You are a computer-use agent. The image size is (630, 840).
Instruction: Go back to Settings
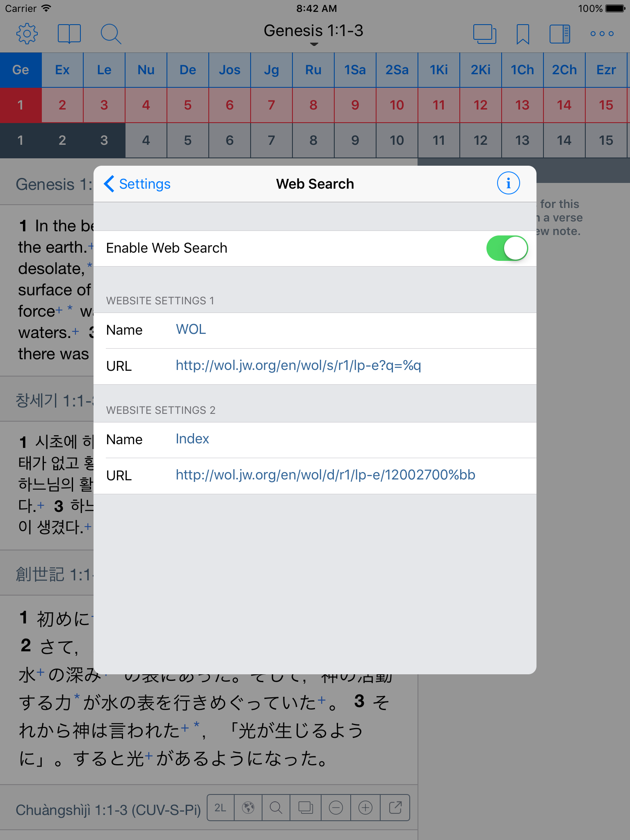point(137,184)
